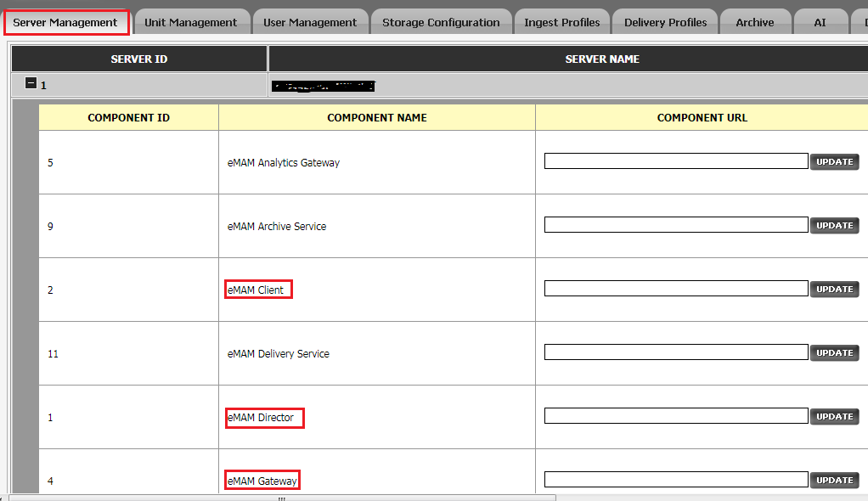The width and height of the screenshot is (868, 501).
Task: Click the eMAM Archive Service URL field
Action: coord(676,225)
